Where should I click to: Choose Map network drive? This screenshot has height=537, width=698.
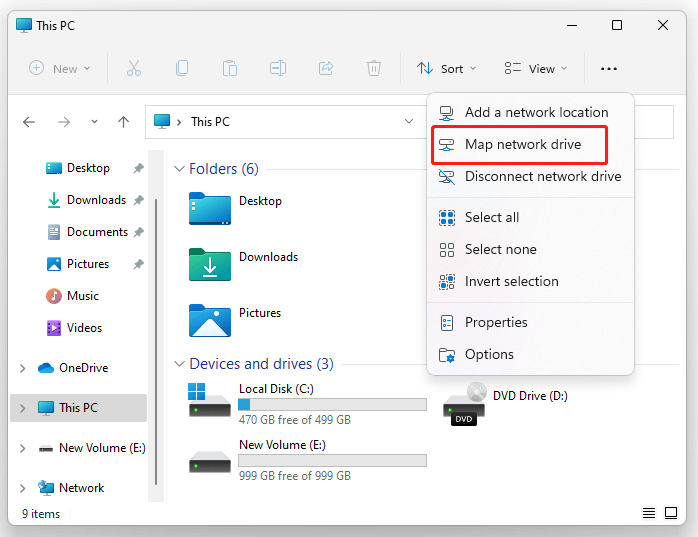[x=530, y=144]
